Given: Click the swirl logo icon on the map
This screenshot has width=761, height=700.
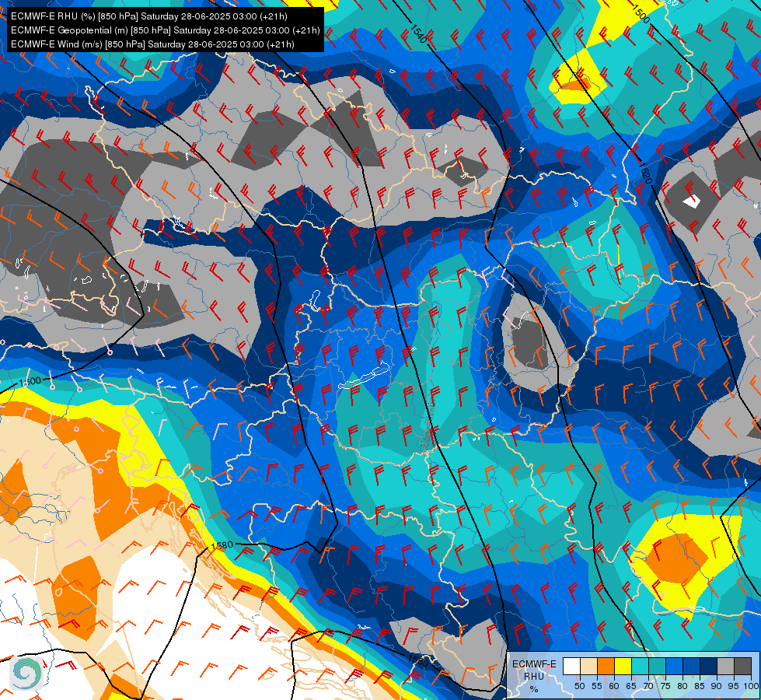Looking at the screenshot, I should point(26,672).
